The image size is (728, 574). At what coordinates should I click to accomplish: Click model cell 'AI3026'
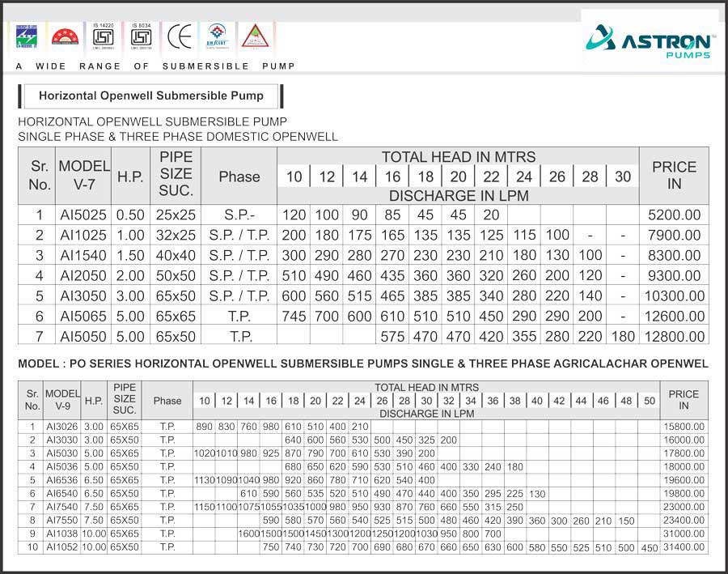(x=62, y=427)
